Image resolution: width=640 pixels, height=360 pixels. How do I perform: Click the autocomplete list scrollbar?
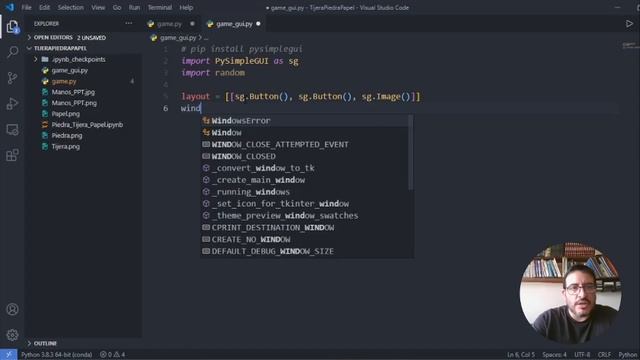[411, 152]
